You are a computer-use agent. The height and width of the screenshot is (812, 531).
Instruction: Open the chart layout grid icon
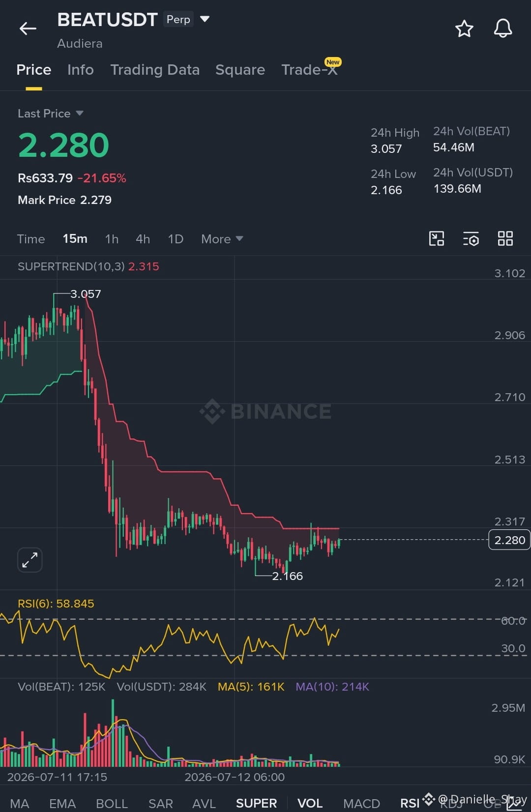point(505,239)
